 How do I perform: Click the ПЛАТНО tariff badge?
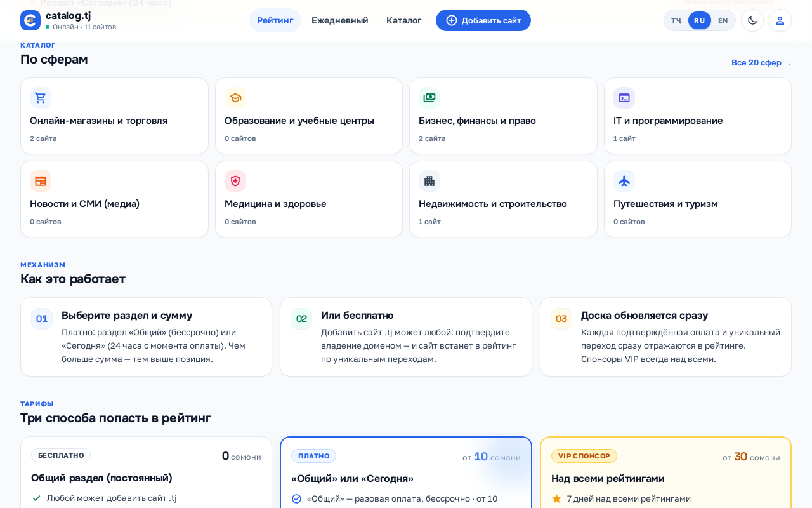[x=313, y=456]
